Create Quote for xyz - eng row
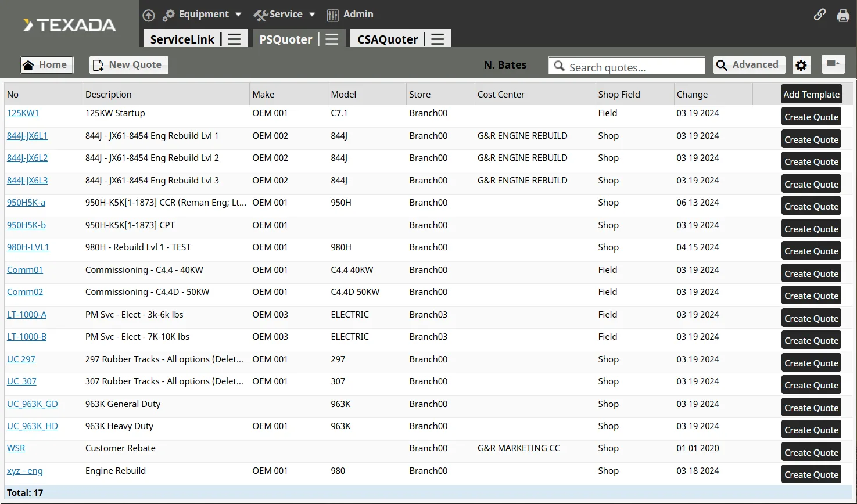 pyautogui.click(x=812, y=474)
